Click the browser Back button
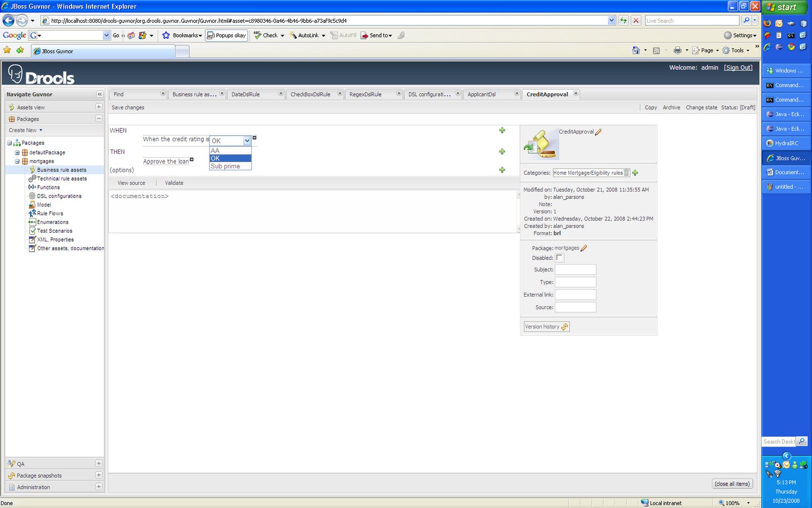Screen dimensions: 812x508 click(9, 20)
